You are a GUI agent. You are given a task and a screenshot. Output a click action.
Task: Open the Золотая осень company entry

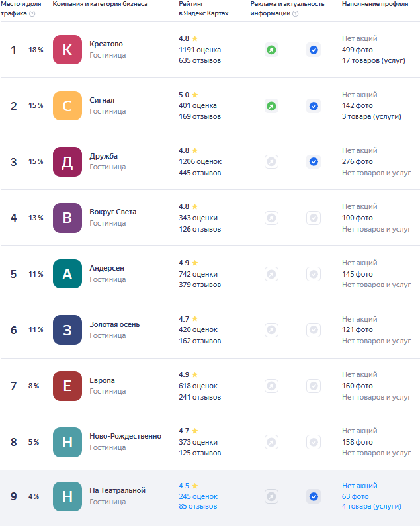pos(114,324)
